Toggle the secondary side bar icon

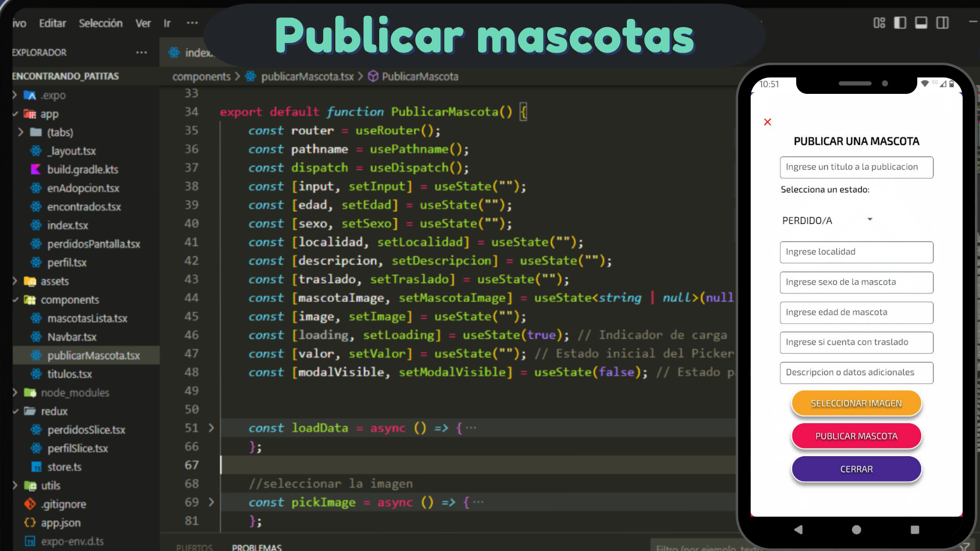pyautogui.click(x=942, y=22)
